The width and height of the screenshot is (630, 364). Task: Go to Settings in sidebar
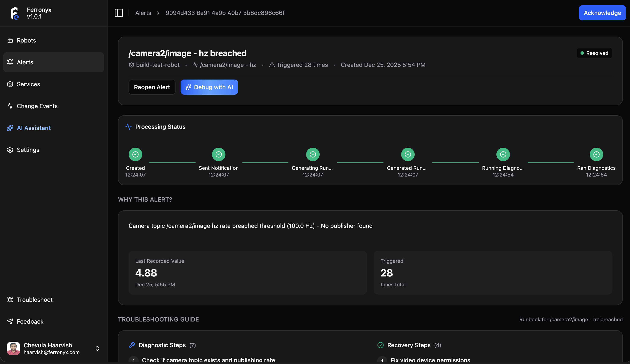click(x=28, y=150)
